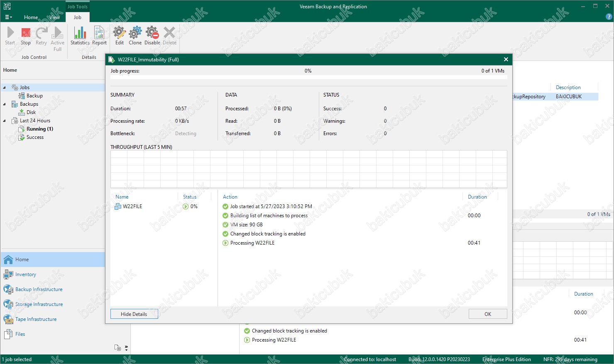Viewport: 614px width, 364px height.
Task: Click the throughput graph area
Action: [x=308, y=169]
